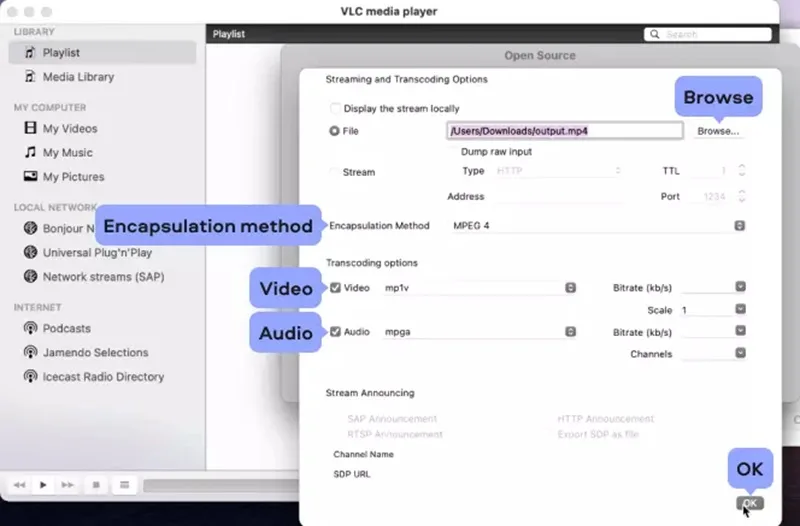Adjust the TTL stepper arrows
Viewport: 800px width, 526px height.
pyautogui.click(x=742, y=170)
